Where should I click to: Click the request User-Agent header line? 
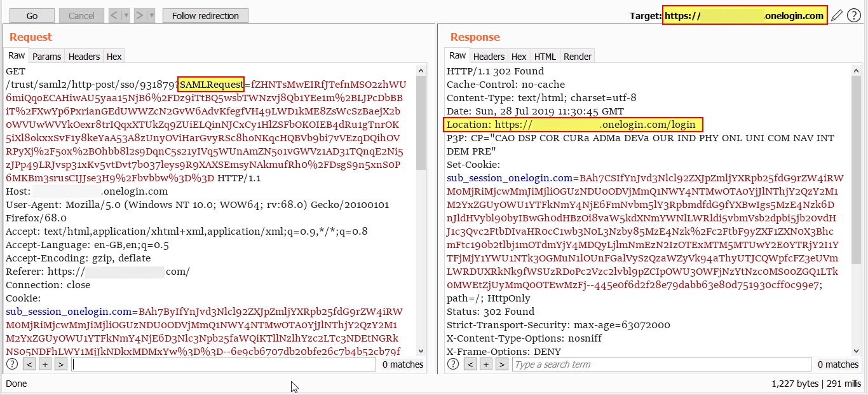click(x=197, y=212)
